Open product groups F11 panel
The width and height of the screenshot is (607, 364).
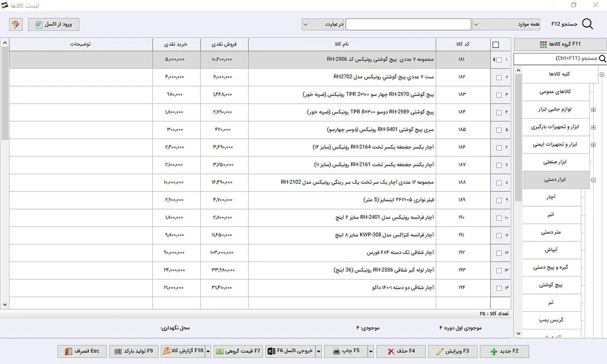click(x=560, y=45)
